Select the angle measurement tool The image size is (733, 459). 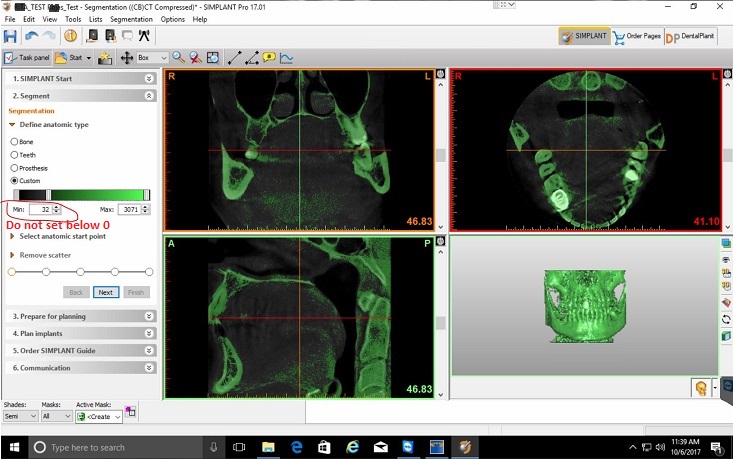(252, 58)
